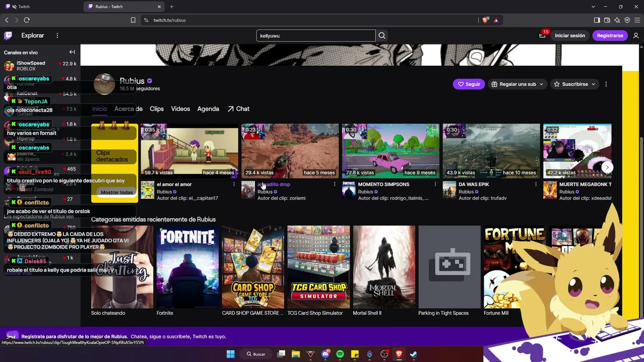This screenshot has height=362, width=644.
Task: Launch Steam from the taskbar
Action: click(x=414, y=354)
